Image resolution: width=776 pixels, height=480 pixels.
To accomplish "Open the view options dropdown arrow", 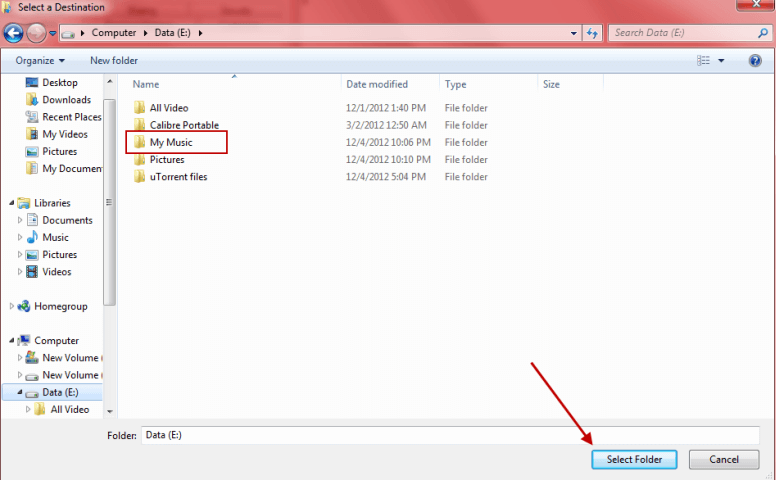I will (721, 61).
